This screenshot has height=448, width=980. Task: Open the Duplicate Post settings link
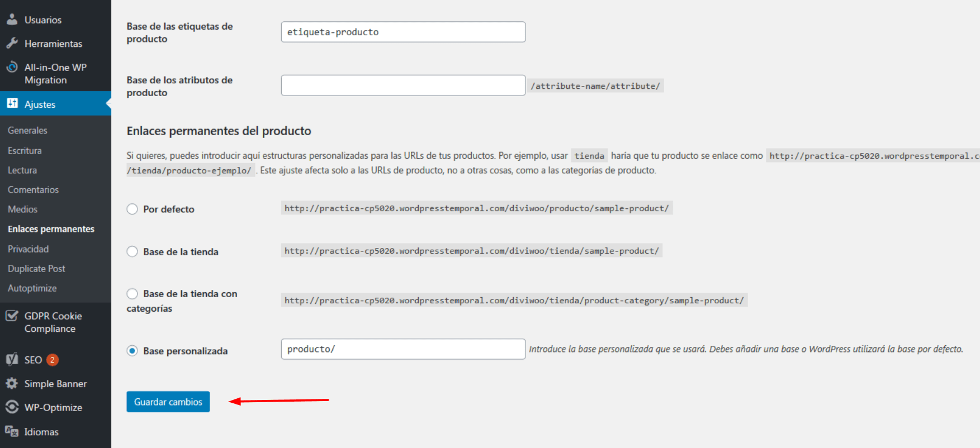tap(36, 269)
